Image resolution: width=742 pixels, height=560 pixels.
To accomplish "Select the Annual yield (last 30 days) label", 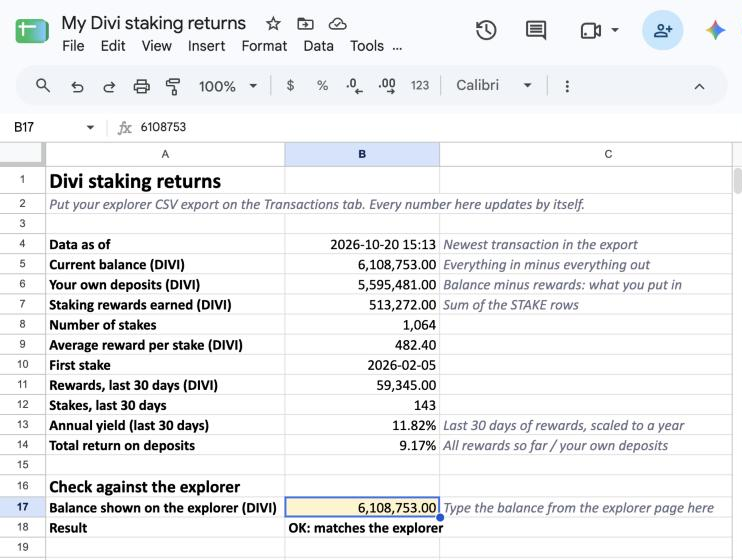I will pos(165,425).
